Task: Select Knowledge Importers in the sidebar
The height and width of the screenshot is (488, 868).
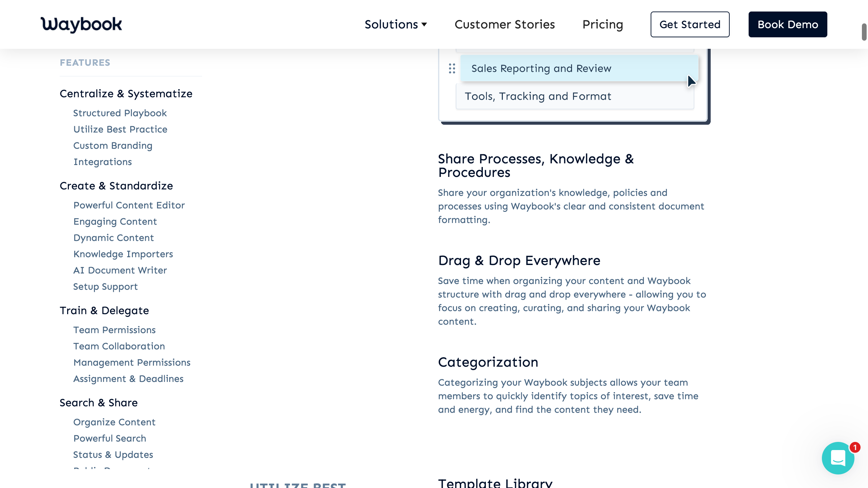Action: (x=123, y=254)
